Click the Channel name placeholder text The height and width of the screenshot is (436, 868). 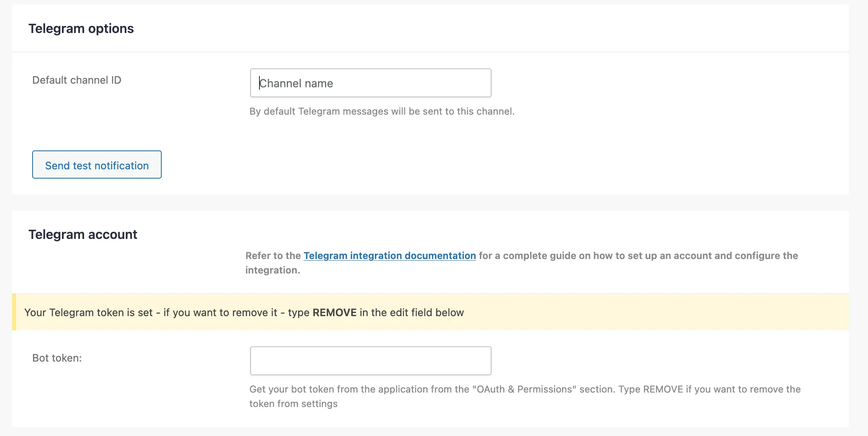(296, 83)
